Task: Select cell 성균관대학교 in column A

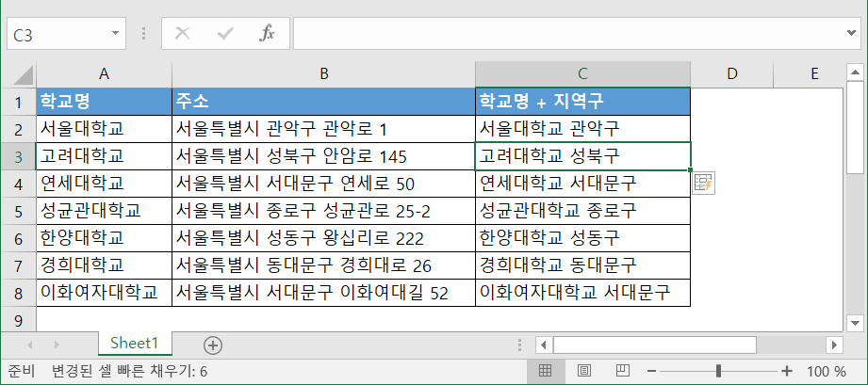Action: point(104,211)
